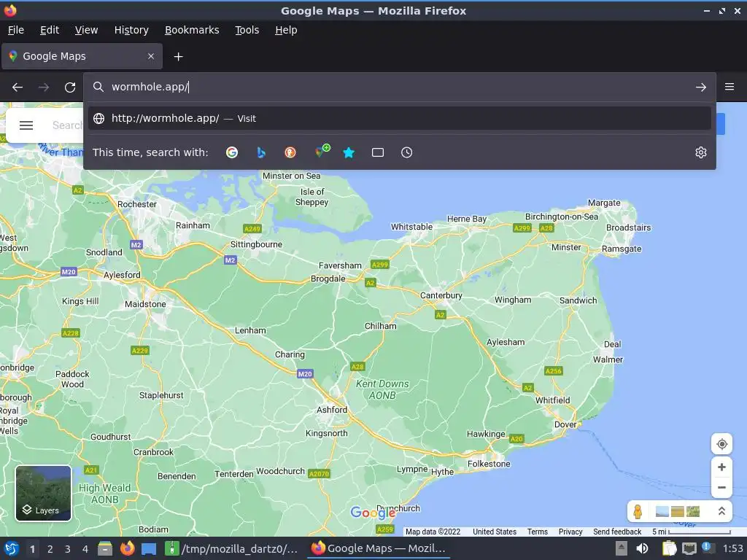This screenshot has width=747, height=560.
Task: Zoom in on the map
Action: [721, 467]
